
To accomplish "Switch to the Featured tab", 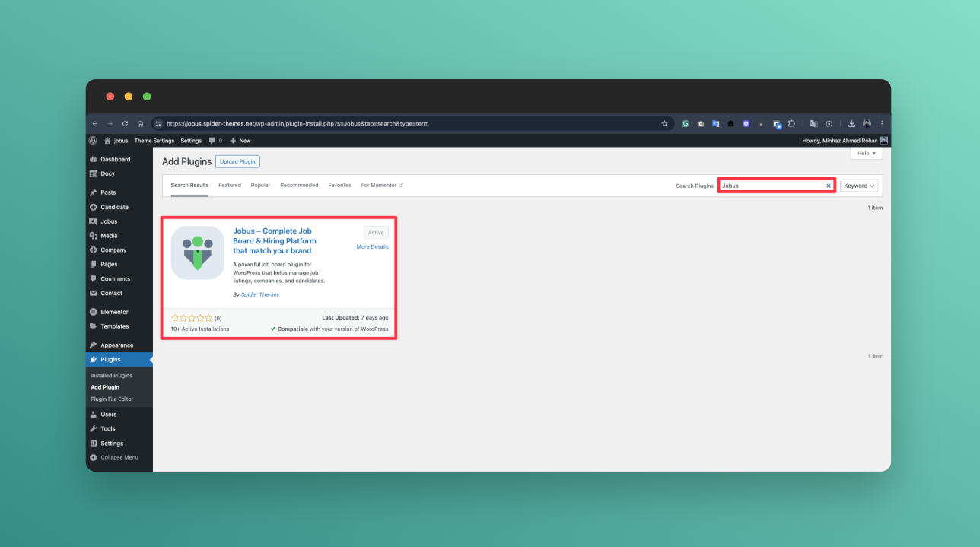I will (x=230, y=185).
